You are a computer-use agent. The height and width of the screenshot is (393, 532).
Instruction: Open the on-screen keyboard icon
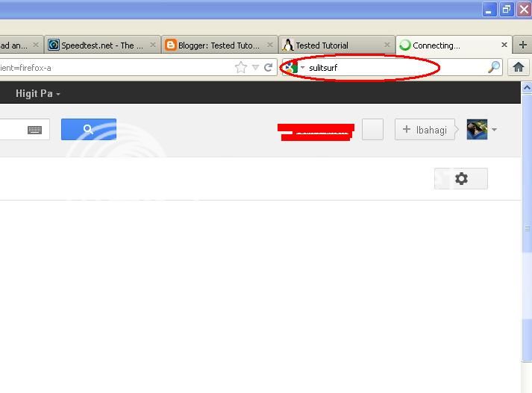34,130
